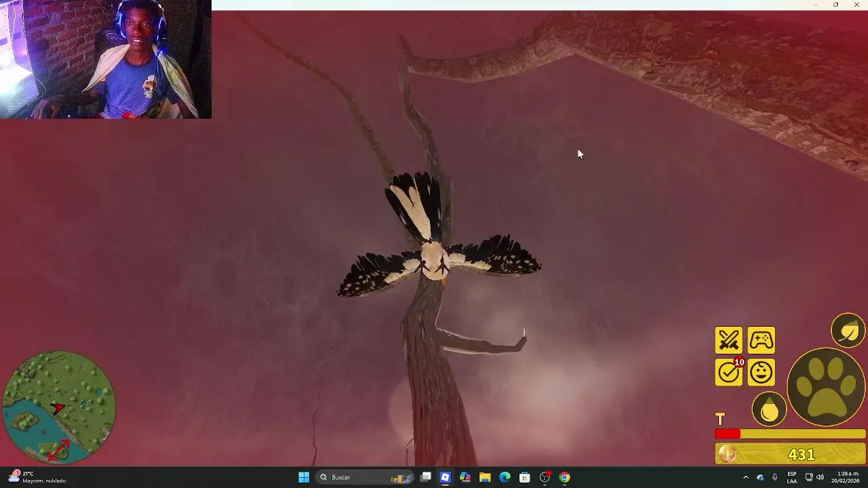Open File Explorer from the taskbar

tap(485, 477)
